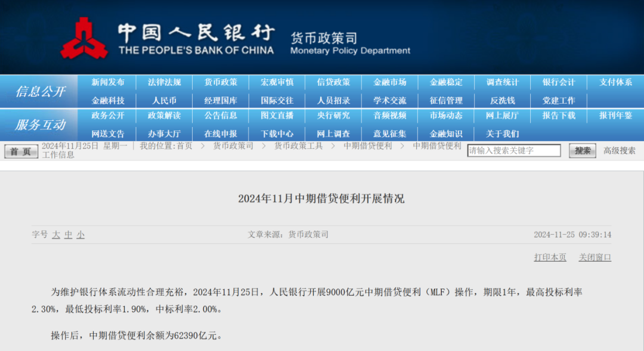Click the 首页 home button
Screen dimensions: 644x351
tap(21, 151)
